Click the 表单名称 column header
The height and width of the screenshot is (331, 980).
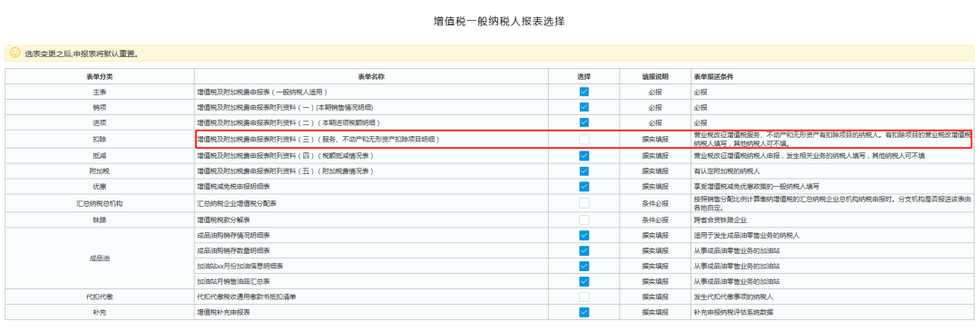[370, 76]
